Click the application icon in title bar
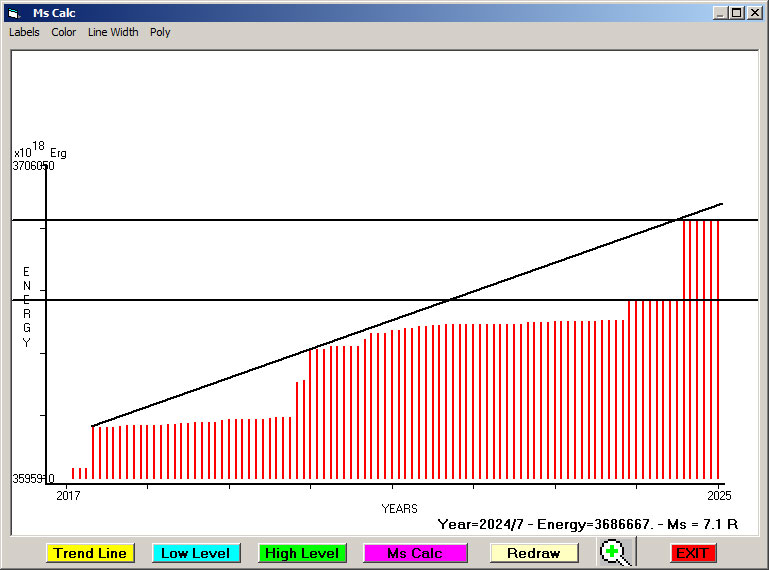The image size is (769, 570). pos(14,13)
